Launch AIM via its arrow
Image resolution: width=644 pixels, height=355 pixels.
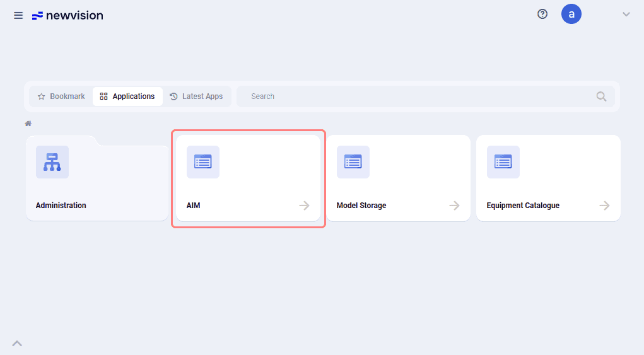tap(305, 206)
